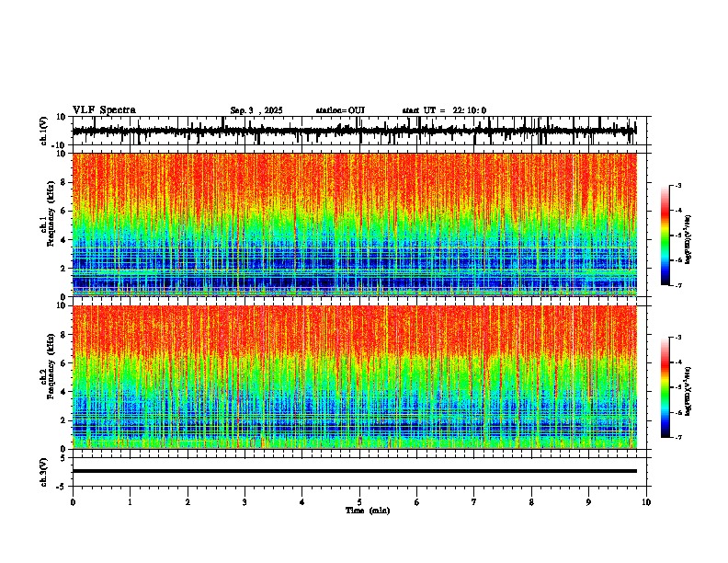Click the ch.2 colorbar "log(PSD)" label
Image resolution: width=728 pixels, height=563 pixels.
click(x=688, y=391)
